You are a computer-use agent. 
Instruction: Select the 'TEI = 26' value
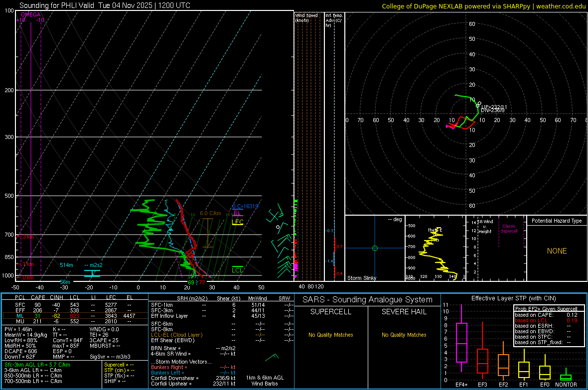click(99, 335)
